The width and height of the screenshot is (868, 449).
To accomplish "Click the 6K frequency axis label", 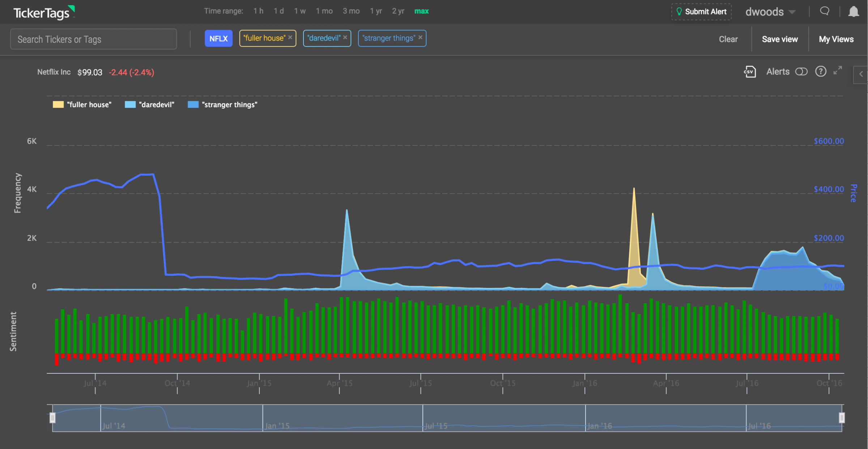I will pyautogui.click(x=32, y=141).
